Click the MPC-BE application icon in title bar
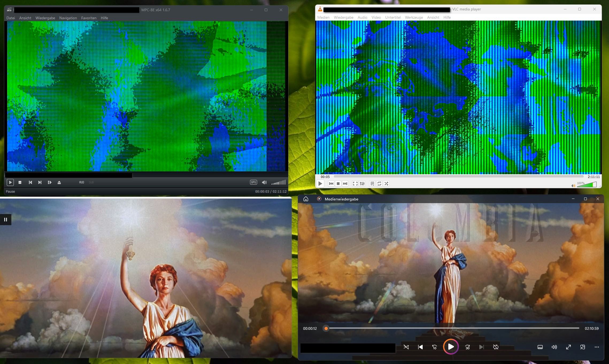Viewport: 609px width, 364px height. tap(9, 10)
